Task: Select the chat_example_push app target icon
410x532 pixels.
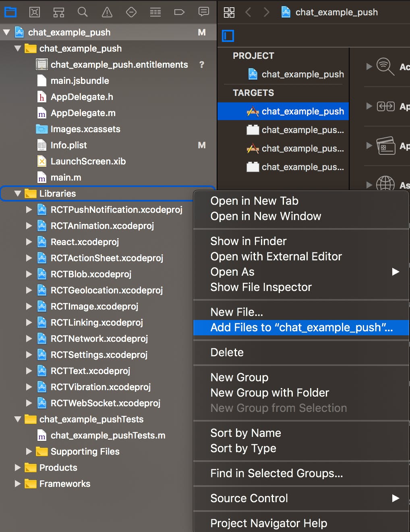Action: (x=253, y=111)
